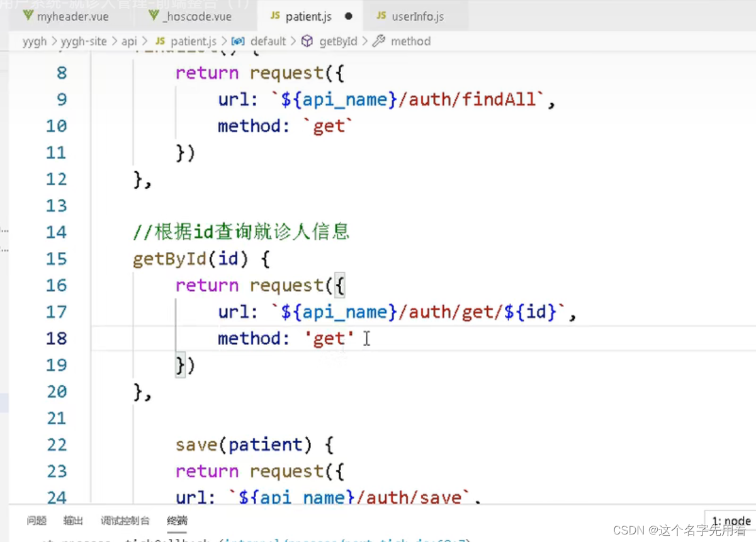Click the cube icon before getById
The height and width of the screenshot is (542, 756).
tap(307, 42)
